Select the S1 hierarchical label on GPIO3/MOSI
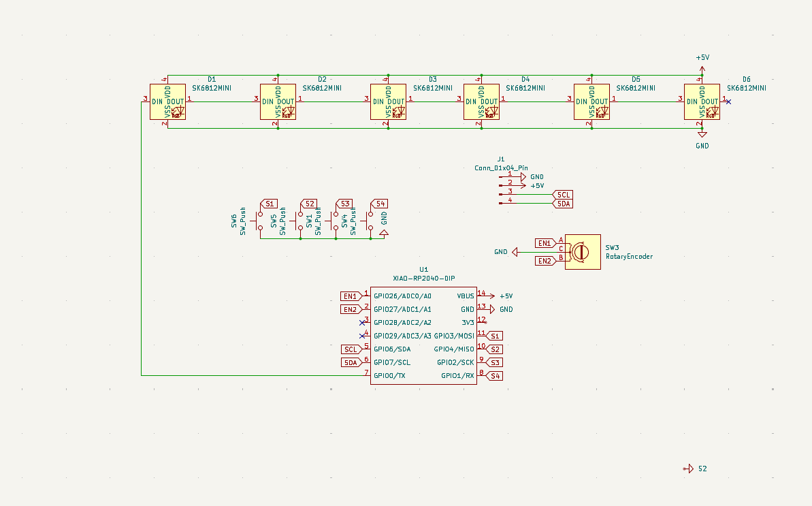Image resolution: width=812 pixels, height=506 pixels. pos(495,335)
